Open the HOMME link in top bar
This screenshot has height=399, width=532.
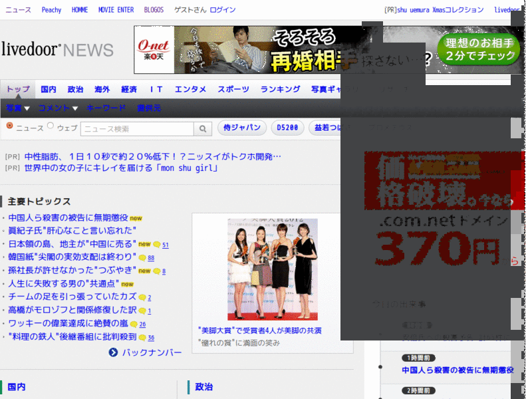pyautogui.click(x=80, y=10)
